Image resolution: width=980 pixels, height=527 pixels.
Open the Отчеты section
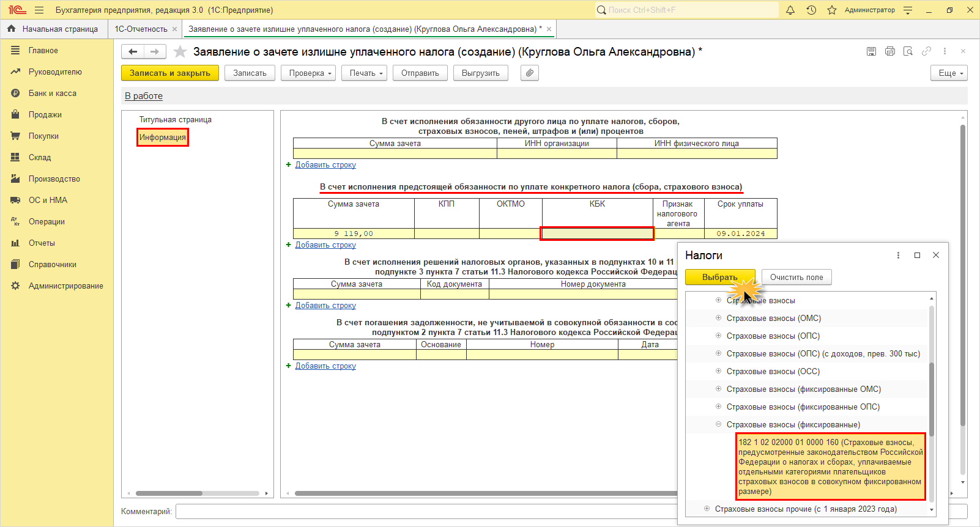(x=42, y=243)
